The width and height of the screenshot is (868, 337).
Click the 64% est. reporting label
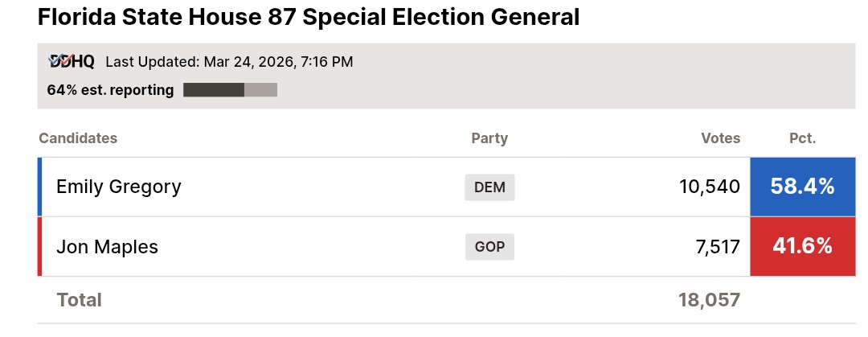coord(110,90)
